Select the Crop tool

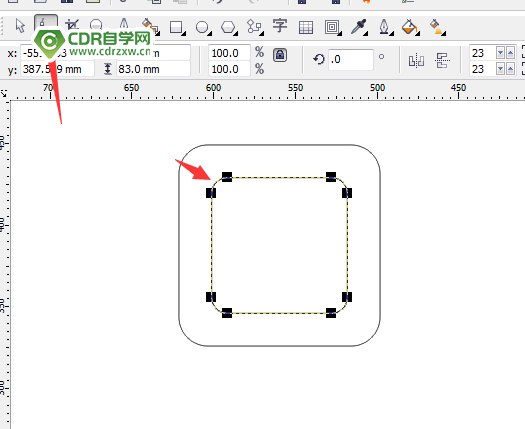pyautogui.click(x=72, y=25)
